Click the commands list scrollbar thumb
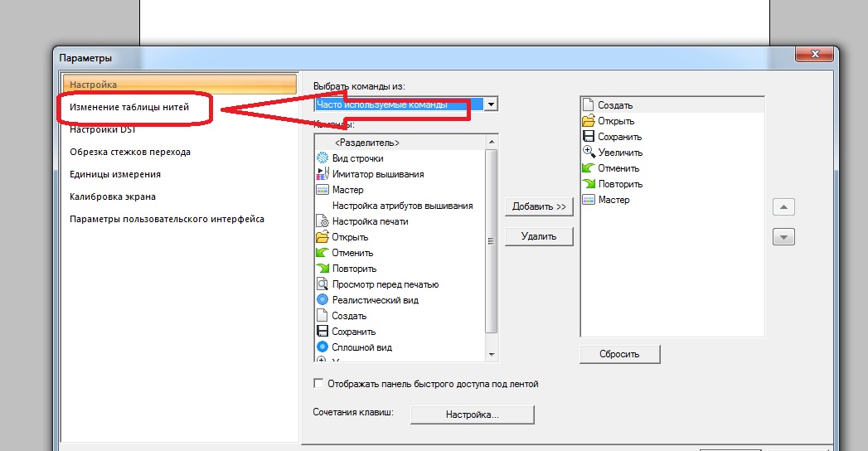This screenshot has height=451, width=868. coord(491,241)
